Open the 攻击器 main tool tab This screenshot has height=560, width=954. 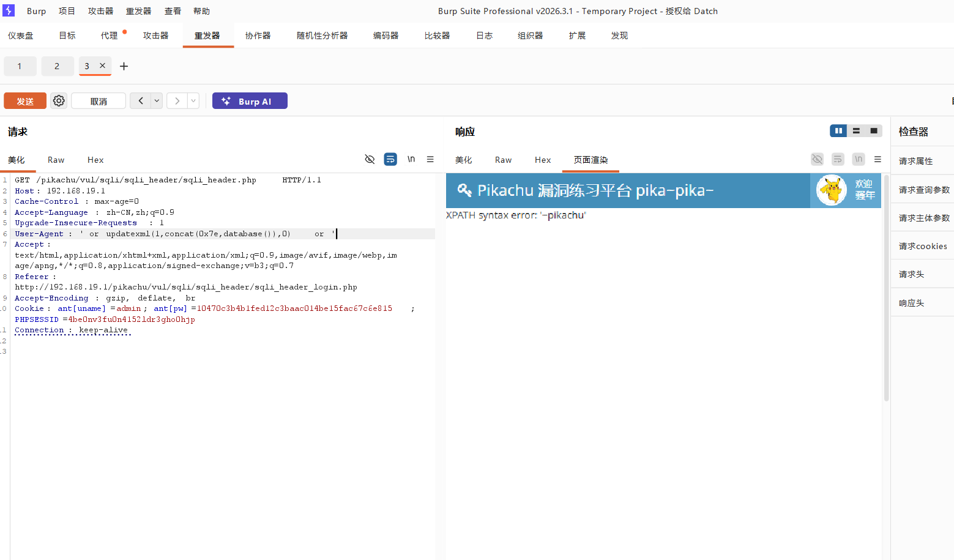[155, 35]
